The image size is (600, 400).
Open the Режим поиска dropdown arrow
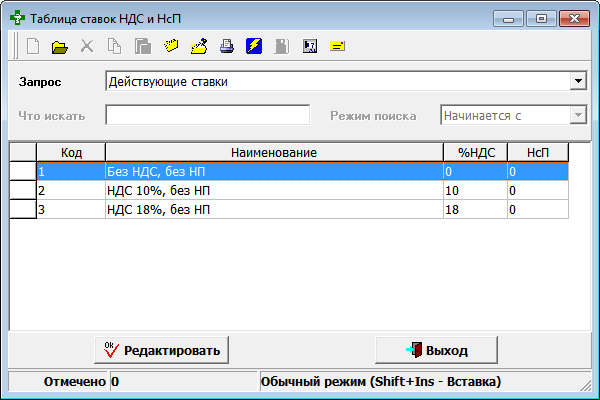click(x=578, y=115)
